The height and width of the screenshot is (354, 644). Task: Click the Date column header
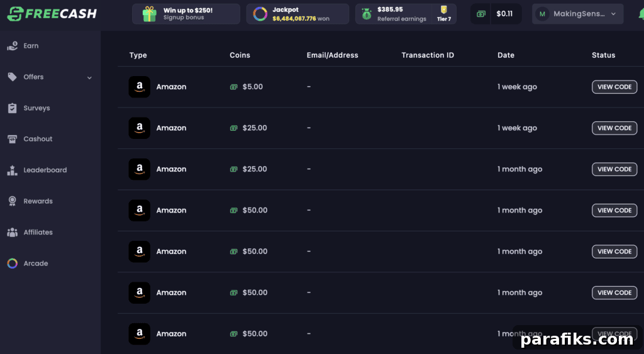tap(506, 55)
